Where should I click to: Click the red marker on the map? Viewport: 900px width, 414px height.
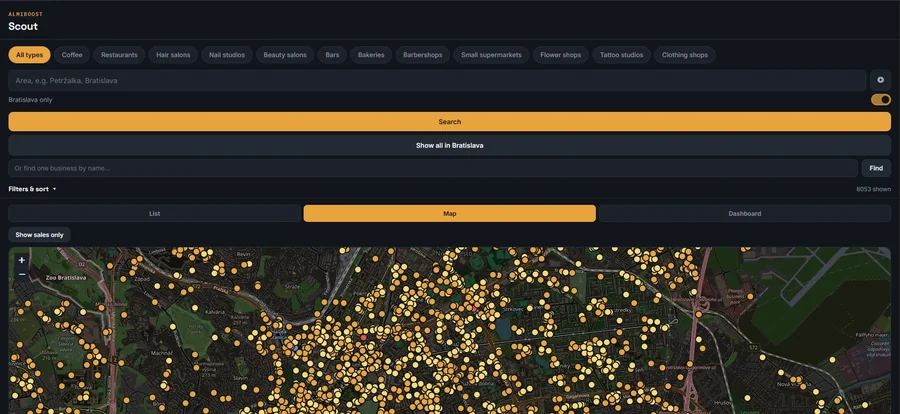click(x=363, y=338)
